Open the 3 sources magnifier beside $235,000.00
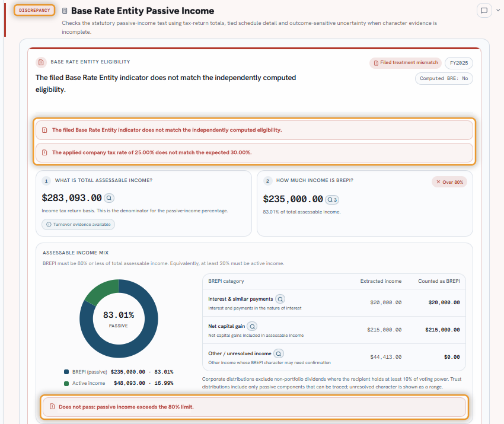Screen dimensions: 504x424 pos(332,200)
